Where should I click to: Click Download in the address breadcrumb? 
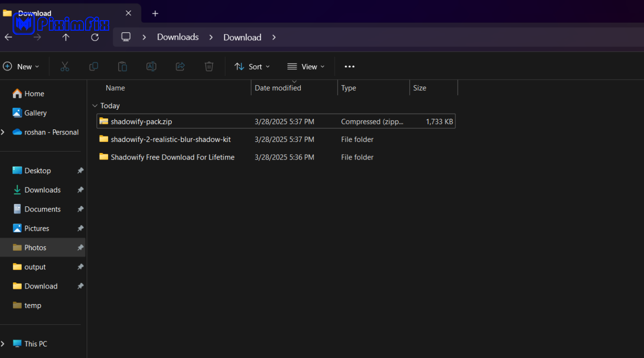pos(242,37)
